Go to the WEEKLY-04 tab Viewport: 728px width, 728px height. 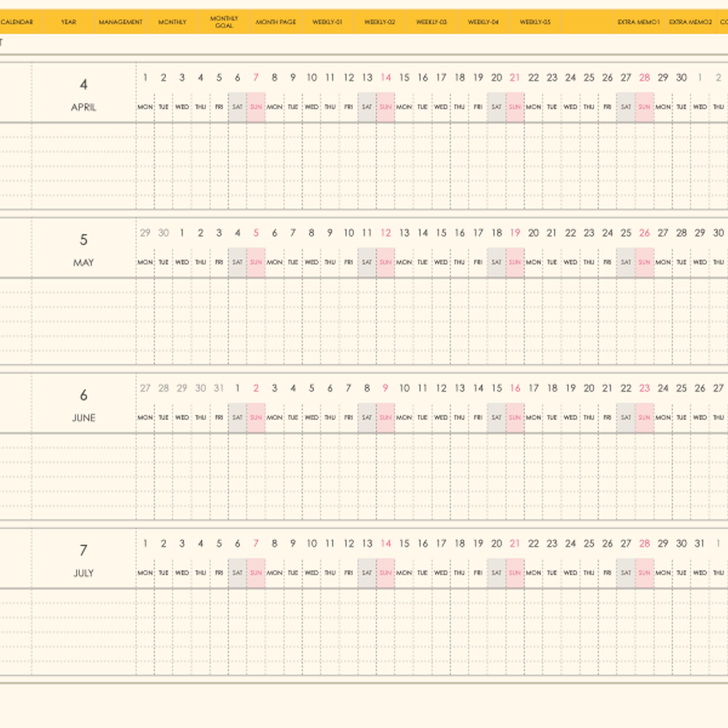[x=483, y=22]
